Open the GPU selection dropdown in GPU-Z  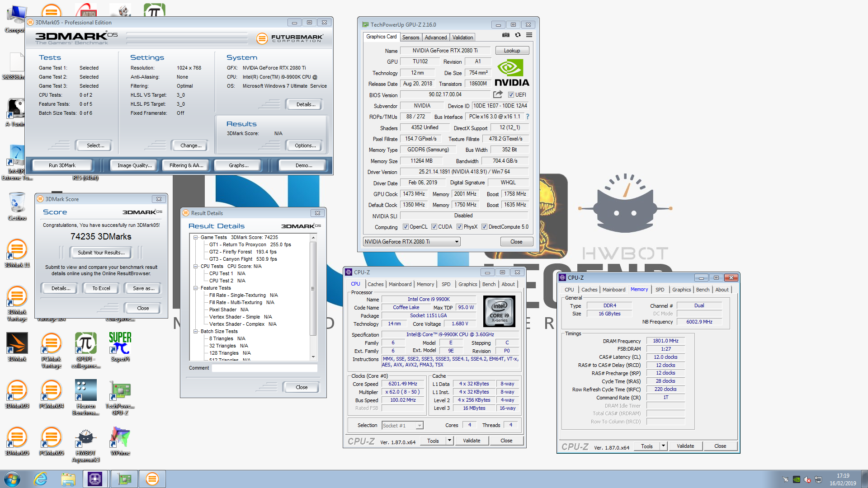(x=411, y=242)
